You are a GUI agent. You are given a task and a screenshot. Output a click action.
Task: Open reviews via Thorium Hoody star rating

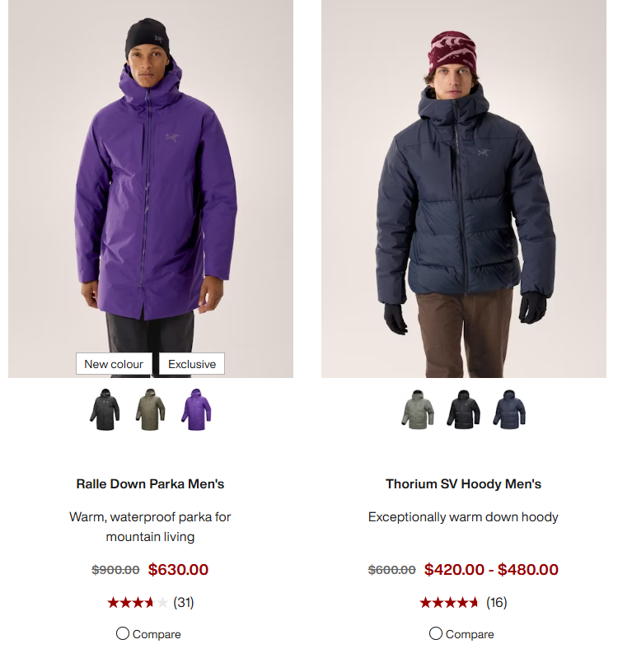[449, 603]
